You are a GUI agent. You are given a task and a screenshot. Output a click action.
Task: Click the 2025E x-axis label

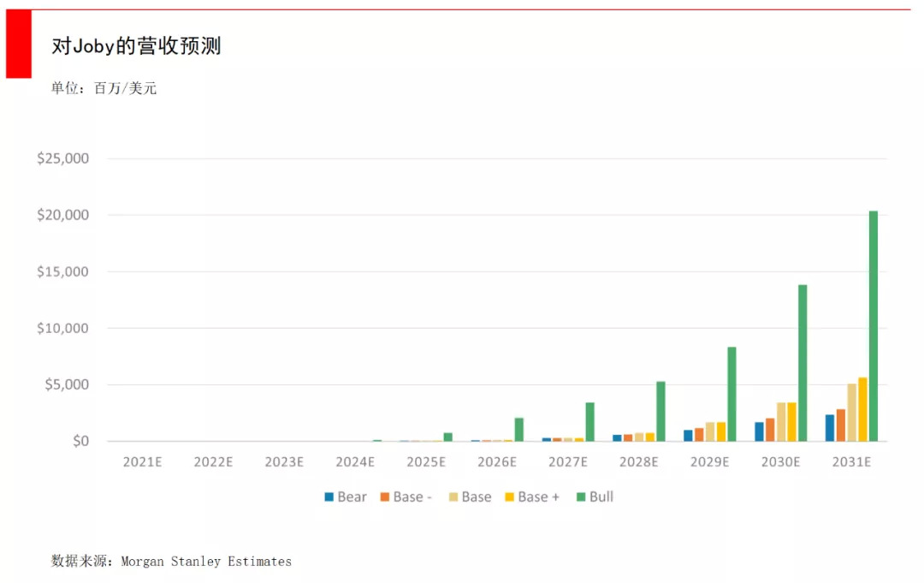pos(426,461)
